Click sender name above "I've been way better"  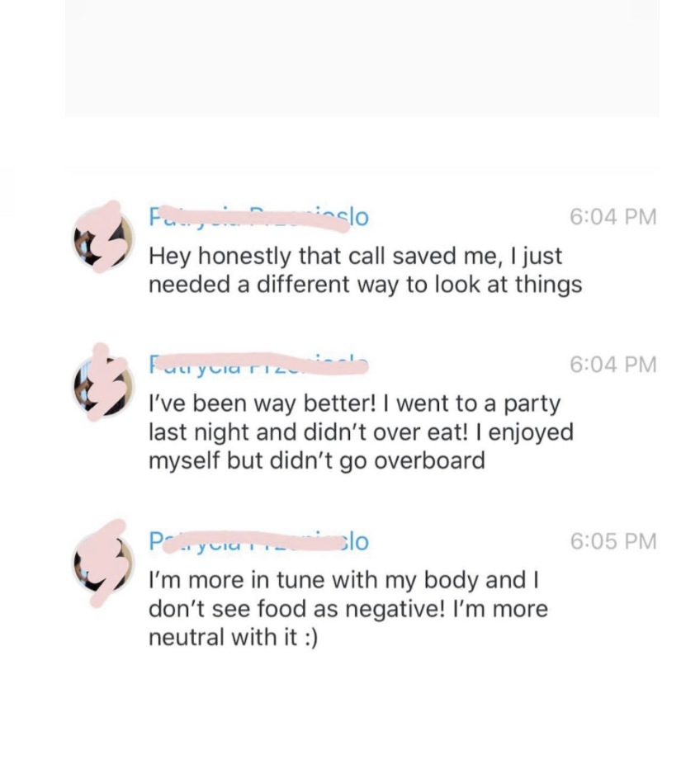click(258, 364)
